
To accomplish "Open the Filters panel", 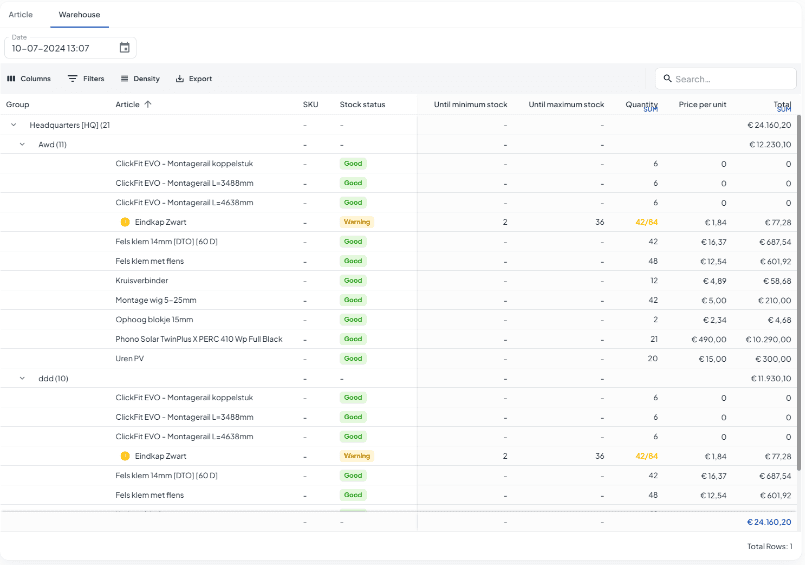I will click(86, 79).
